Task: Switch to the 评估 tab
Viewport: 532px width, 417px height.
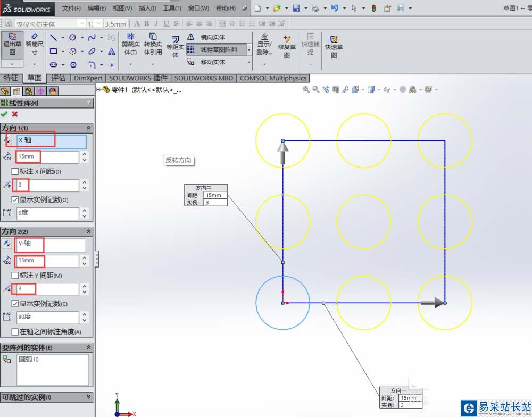Action: pyautogui.click(x=59, y=78)
